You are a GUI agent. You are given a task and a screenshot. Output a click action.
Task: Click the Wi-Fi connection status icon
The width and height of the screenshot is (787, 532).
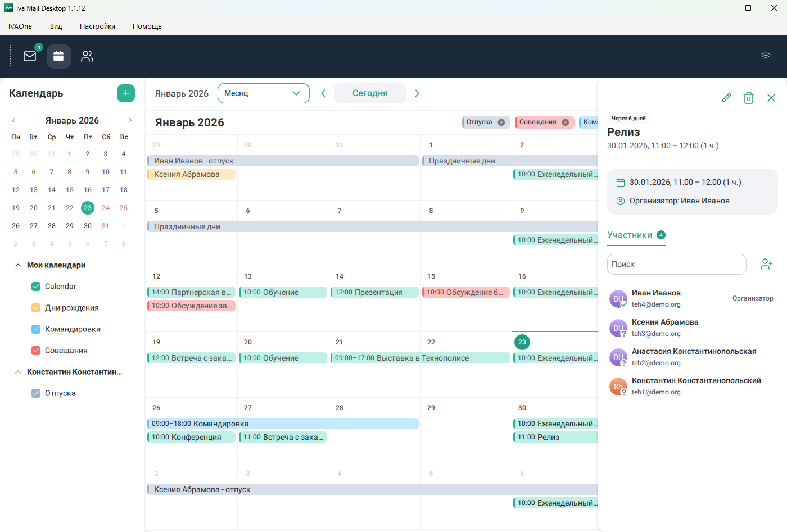(x=766, y=56)
